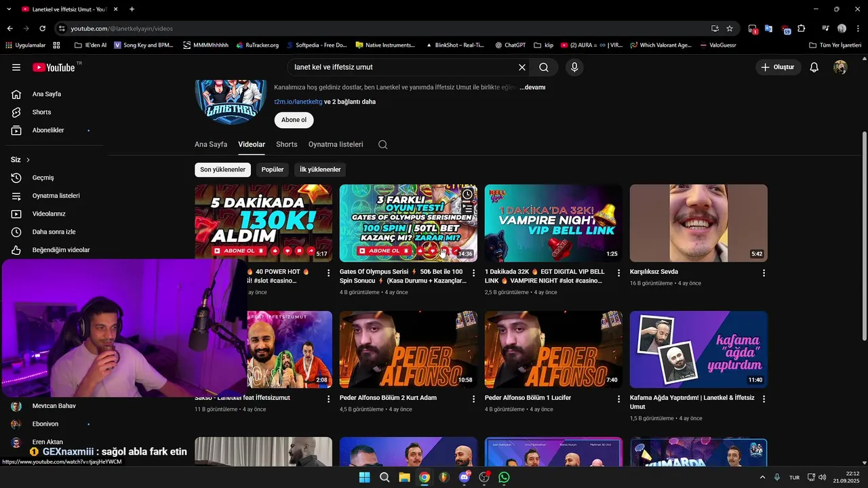
Task: Click the Oluştur create button
Action: [778, 67]
